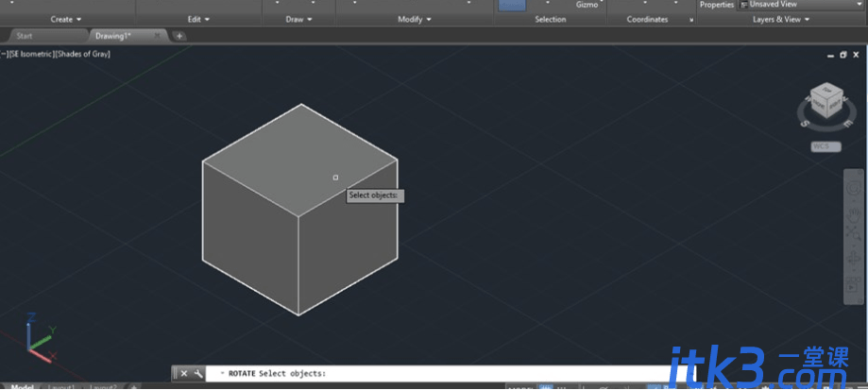868x390 pixels.
Task: Click the Coordinates panel title
Action: point(647,20)
